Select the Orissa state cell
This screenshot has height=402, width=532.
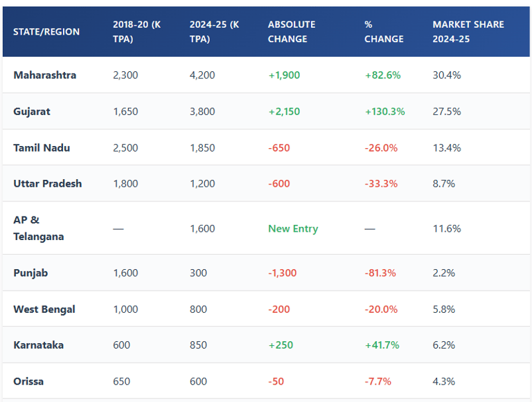pyautogui.click(x=28, y=381)
